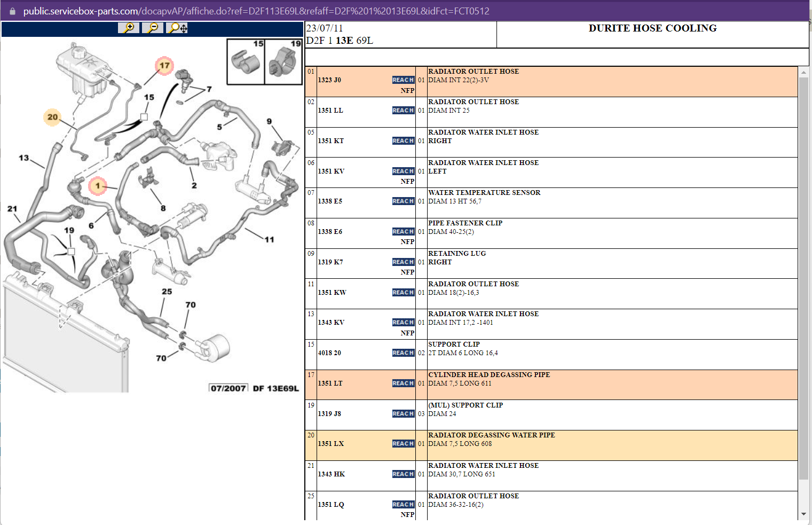Click highlighted callout 1 in the diagram

(x=98, y=186)
